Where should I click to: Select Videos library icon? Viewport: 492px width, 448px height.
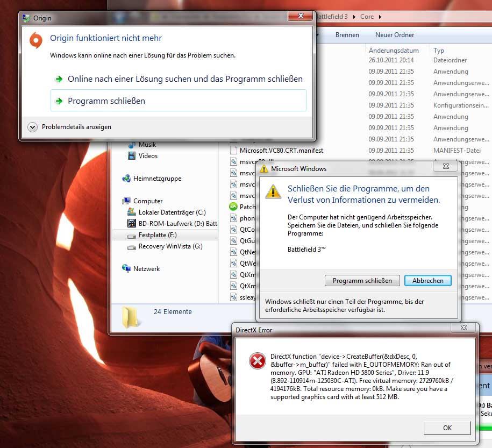[132, 156]
